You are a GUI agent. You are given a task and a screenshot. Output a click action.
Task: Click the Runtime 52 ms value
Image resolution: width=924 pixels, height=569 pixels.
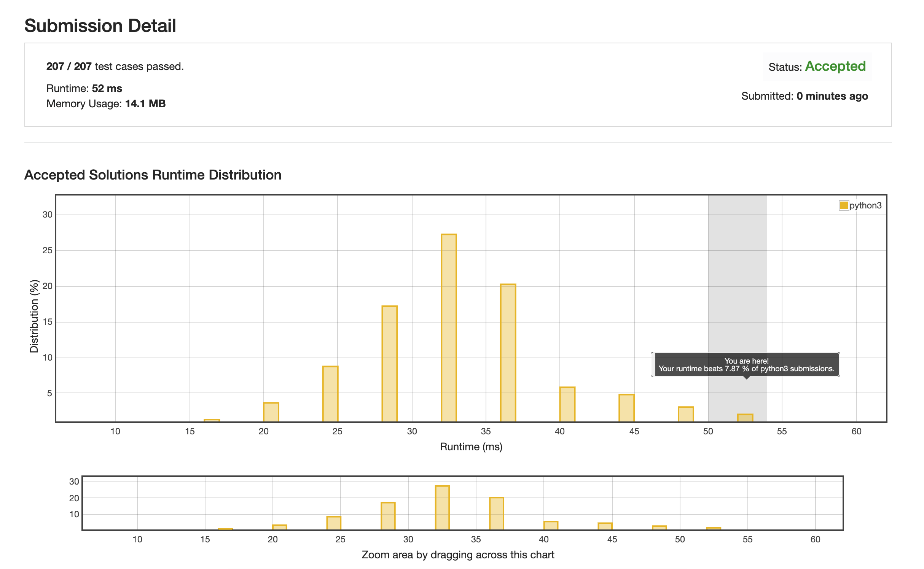click(x=107, y=88)
